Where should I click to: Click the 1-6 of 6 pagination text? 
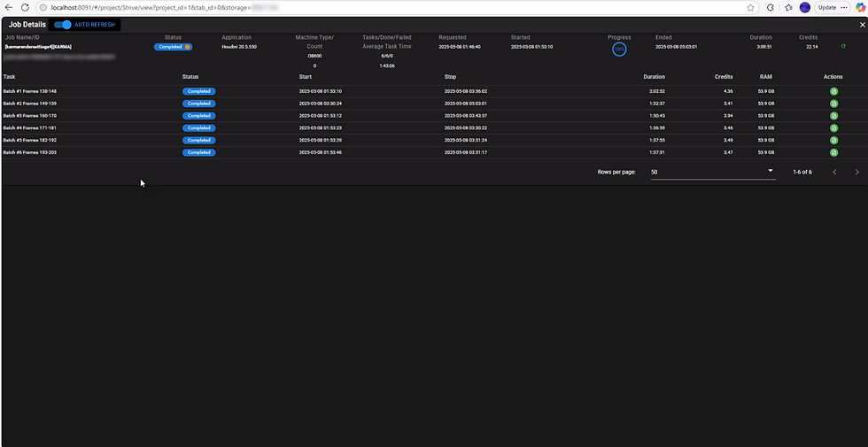802,172
